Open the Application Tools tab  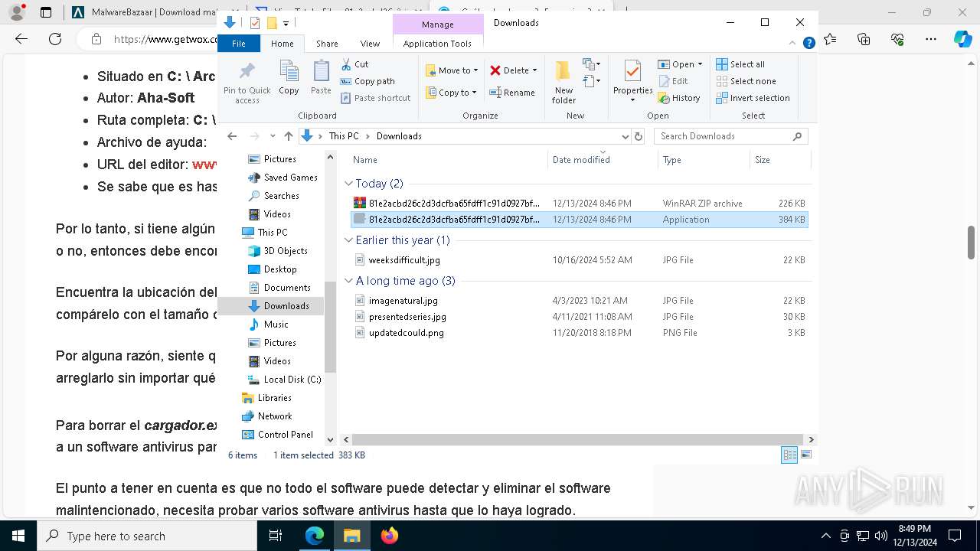click(x=437, y=44)
